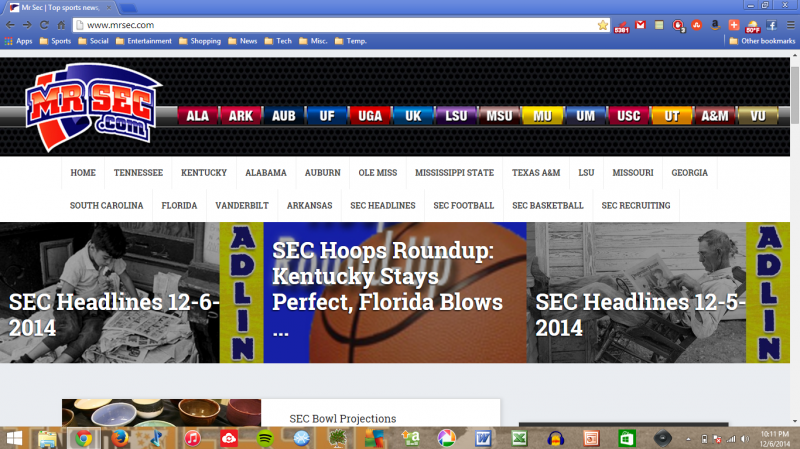Open the Windows Start button
Screen dimensions: 800x449
14,438
